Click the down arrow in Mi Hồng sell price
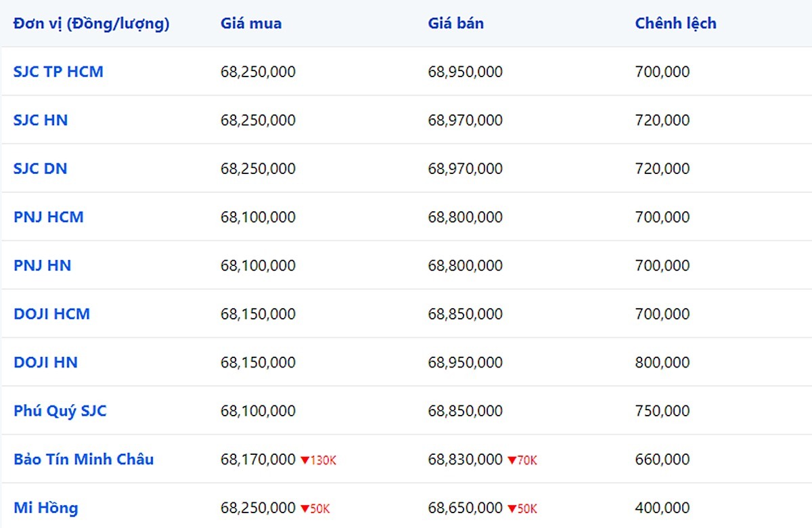This screenshot has width=812, height=528. tap(512, 508)
